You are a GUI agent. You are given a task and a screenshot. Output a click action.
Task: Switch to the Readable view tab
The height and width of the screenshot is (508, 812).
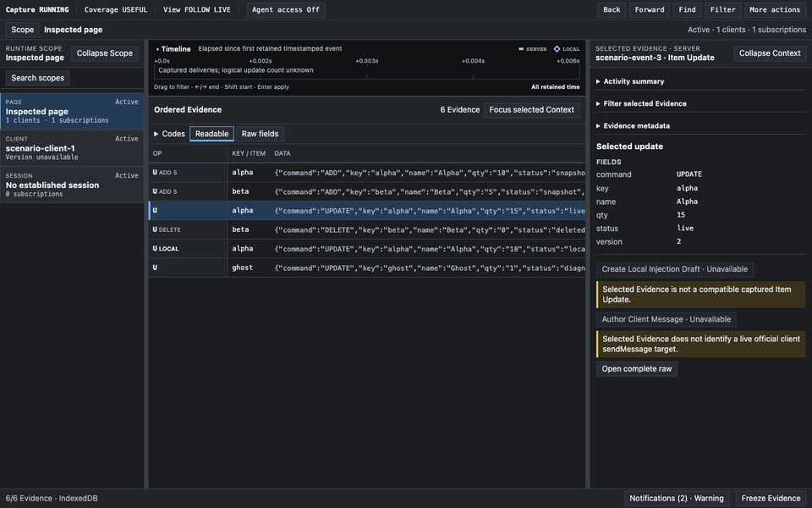(x=211, y=134)
